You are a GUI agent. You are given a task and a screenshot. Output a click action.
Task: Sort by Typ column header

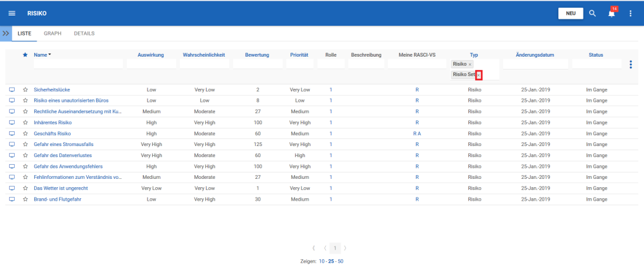tap(474, 55)
